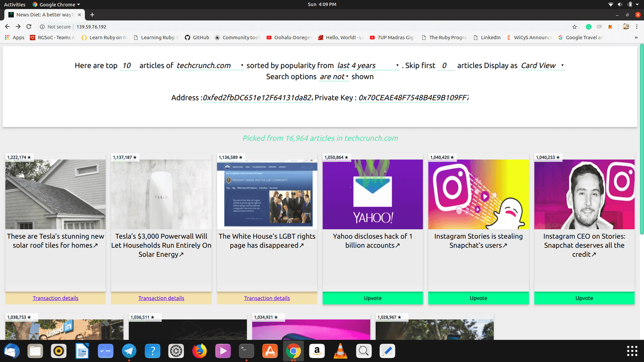Click the browser Forward arrow
The width and height of the screenshot is (644, 362).
tap(18, 27)
